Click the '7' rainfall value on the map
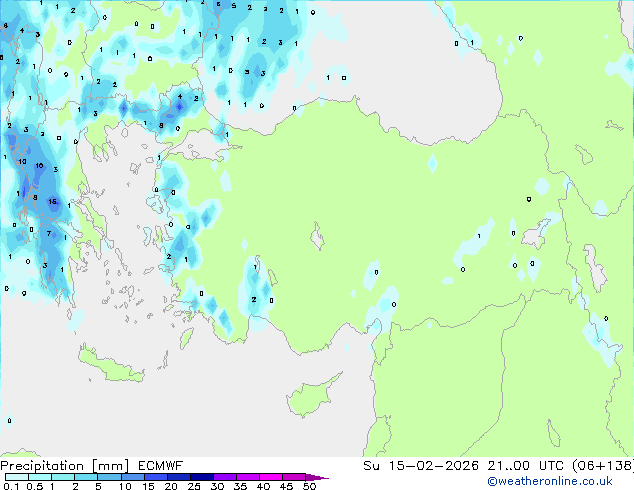The width and height of the screenshot is (634, 490). 49,233
